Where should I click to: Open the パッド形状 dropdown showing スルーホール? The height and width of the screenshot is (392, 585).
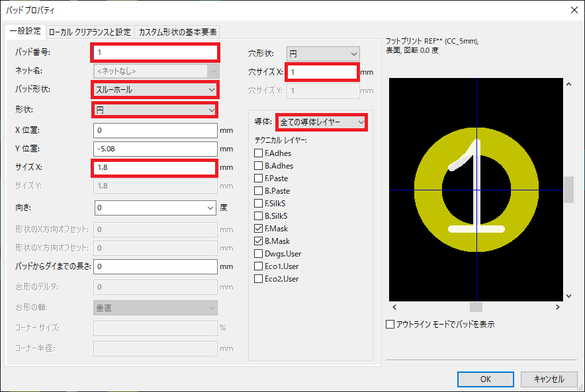coord(155,89)
